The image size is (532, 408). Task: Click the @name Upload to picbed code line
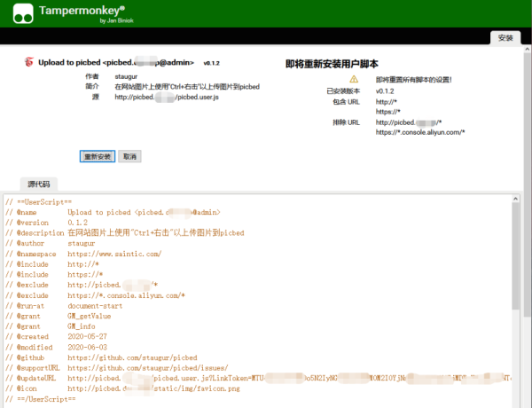113,213
